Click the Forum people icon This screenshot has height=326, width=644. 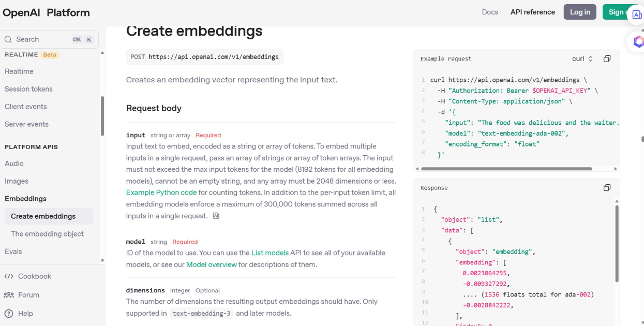point(9,295)
